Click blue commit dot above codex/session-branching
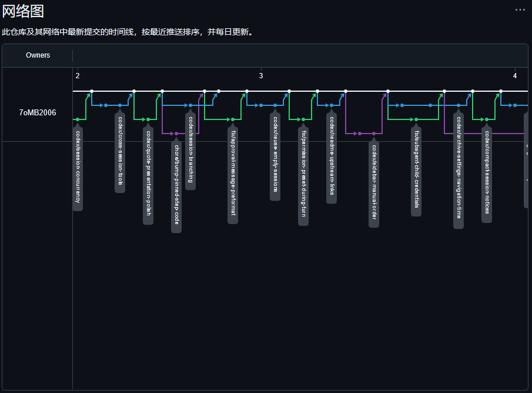Screen dimensions: 532x393 tap(190, 105)
